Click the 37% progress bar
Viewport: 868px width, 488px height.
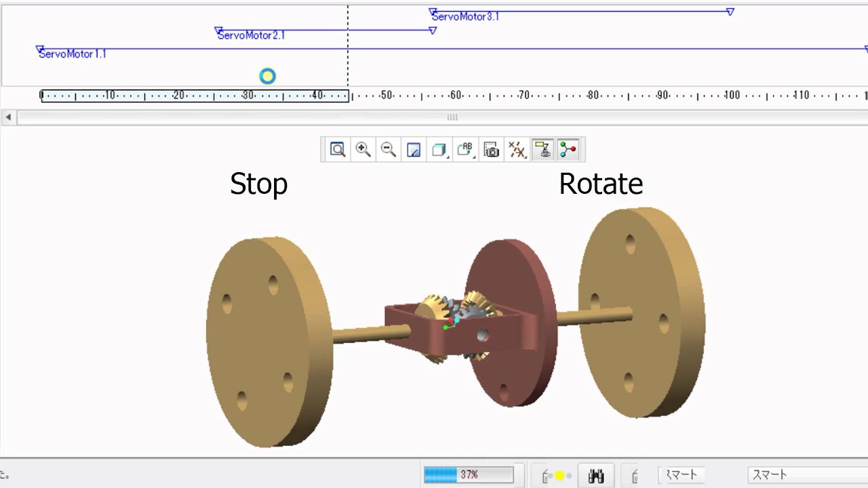(469, 475)
